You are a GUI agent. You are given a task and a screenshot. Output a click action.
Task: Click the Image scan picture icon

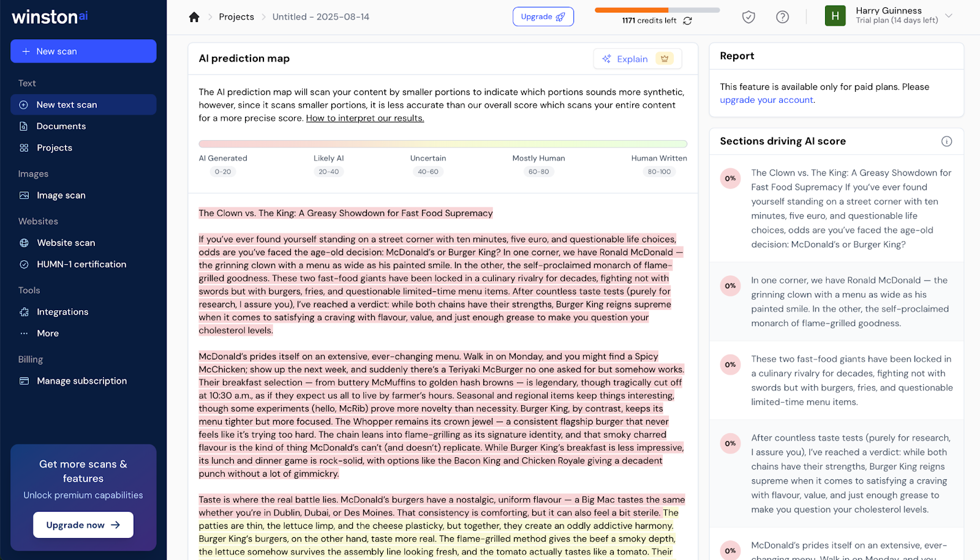tap(24, 195)
